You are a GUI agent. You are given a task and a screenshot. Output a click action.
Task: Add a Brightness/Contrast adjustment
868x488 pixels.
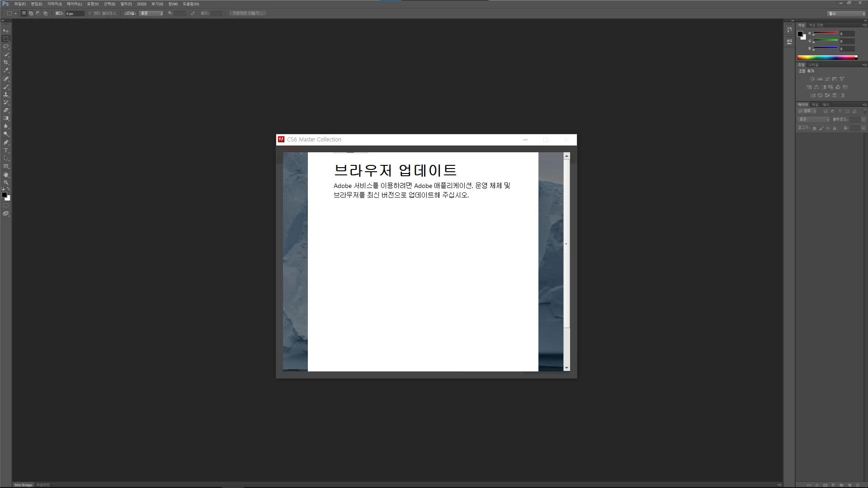[x=812, y=79]
